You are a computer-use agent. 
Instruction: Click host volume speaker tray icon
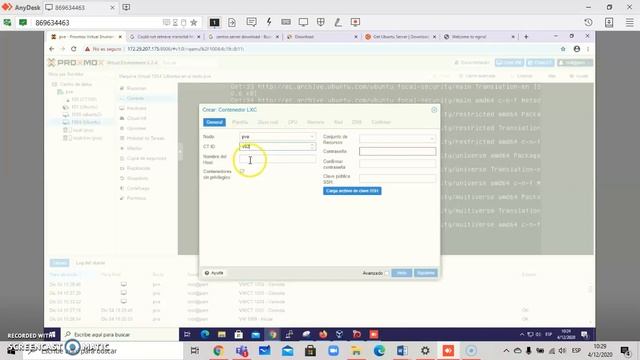[562, 351]
